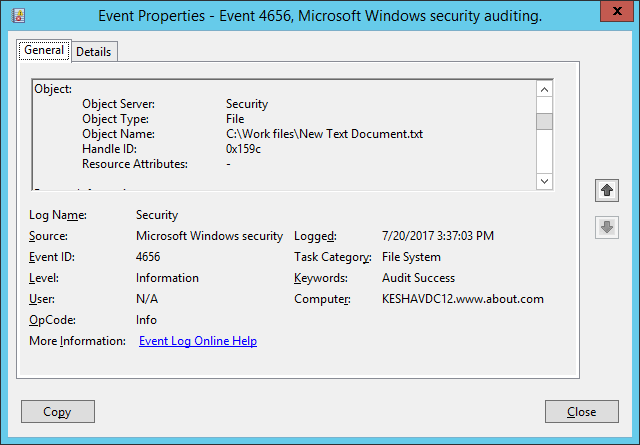Screen dimensions: 640x445
Task: Click the Event Properties title bar icon
Action: [18, 16]
